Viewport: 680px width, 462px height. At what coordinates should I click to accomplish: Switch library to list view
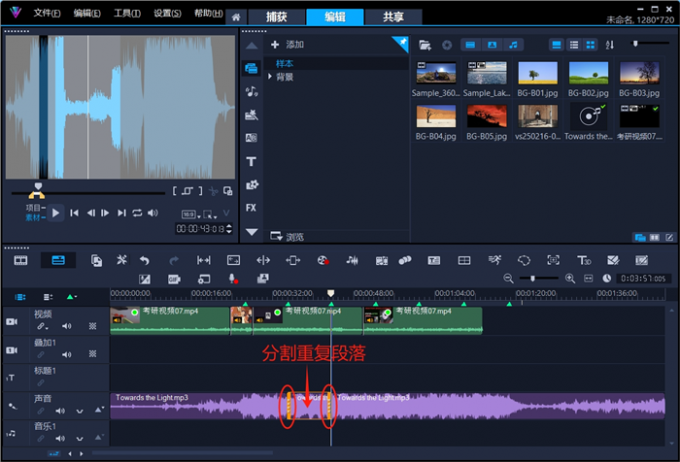click(574, 45)
